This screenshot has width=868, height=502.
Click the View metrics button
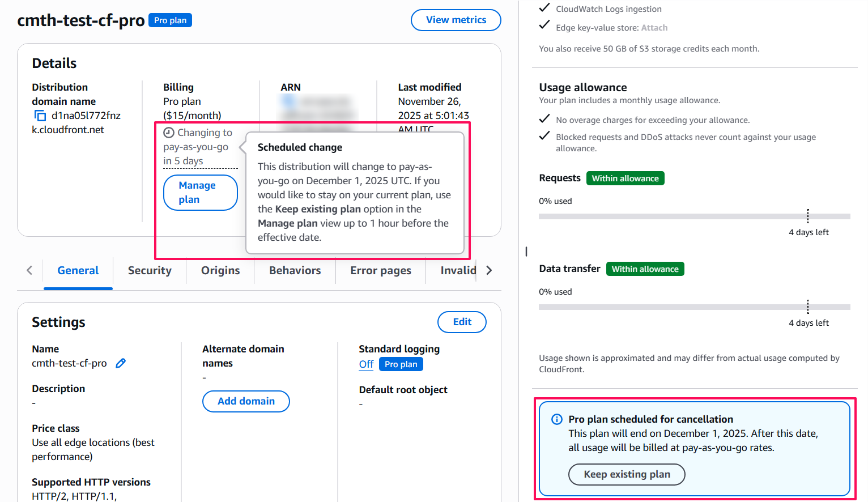click(x=456, y=20)
